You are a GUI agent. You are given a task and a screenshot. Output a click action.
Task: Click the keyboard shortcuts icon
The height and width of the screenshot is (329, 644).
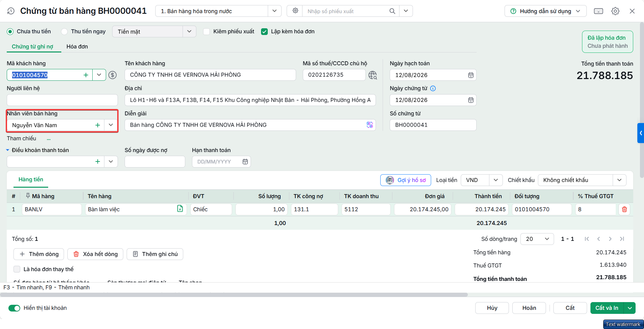click(x=599, y=11)
